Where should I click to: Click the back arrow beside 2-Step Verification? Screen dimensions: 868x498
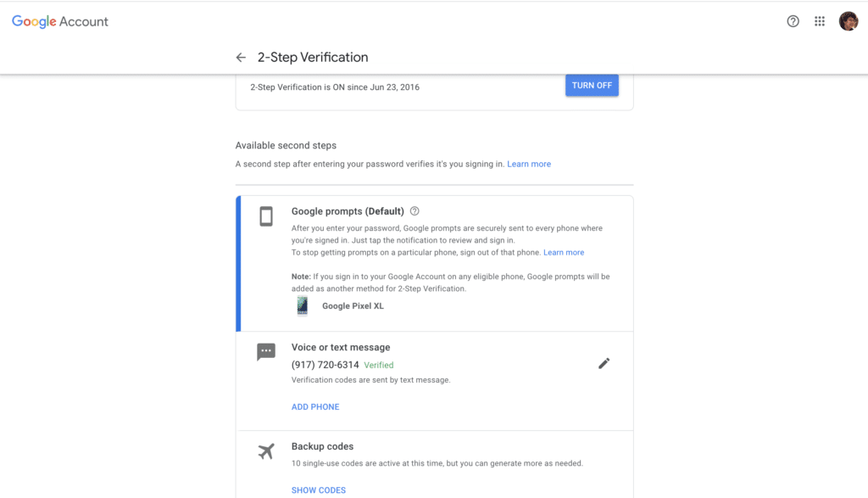(x=241, y=58)
